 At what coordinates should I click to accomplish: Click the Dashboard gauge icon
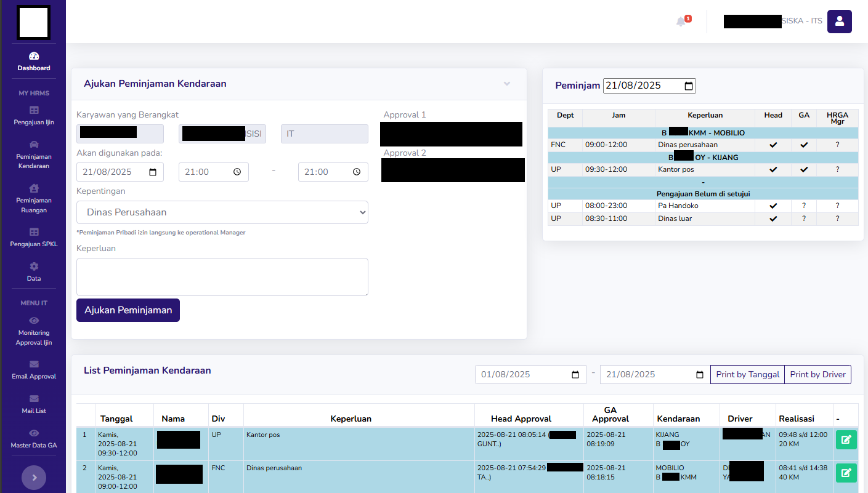(34, 56)
